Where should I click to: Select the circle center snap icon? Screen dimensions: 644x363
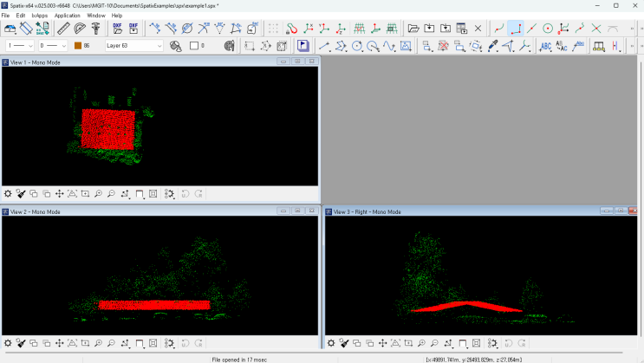tap(548, 29)
